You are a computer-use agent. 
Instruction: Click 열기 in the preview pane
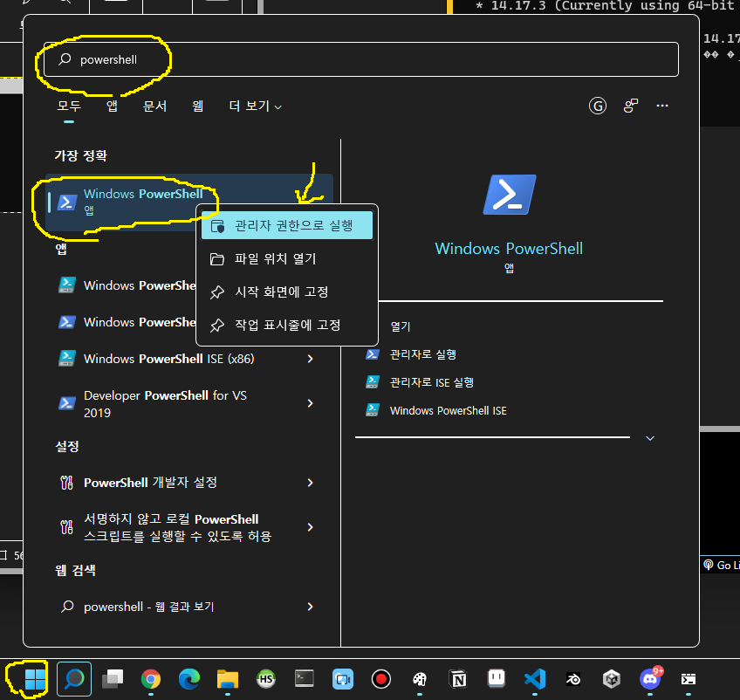click(x=401, y=326)
